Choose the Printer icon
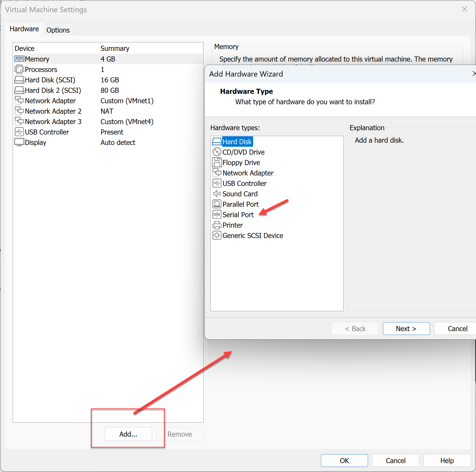The height and width of the screenshot is (472, 476). click(x=217, y=225)
